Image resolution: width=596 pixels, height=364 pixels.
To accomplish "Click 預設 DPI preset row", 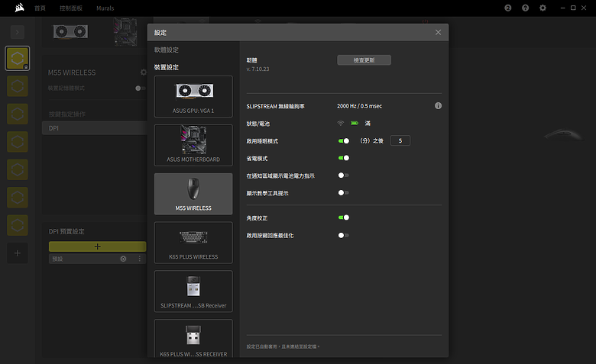I will click(x=97, y=259).
